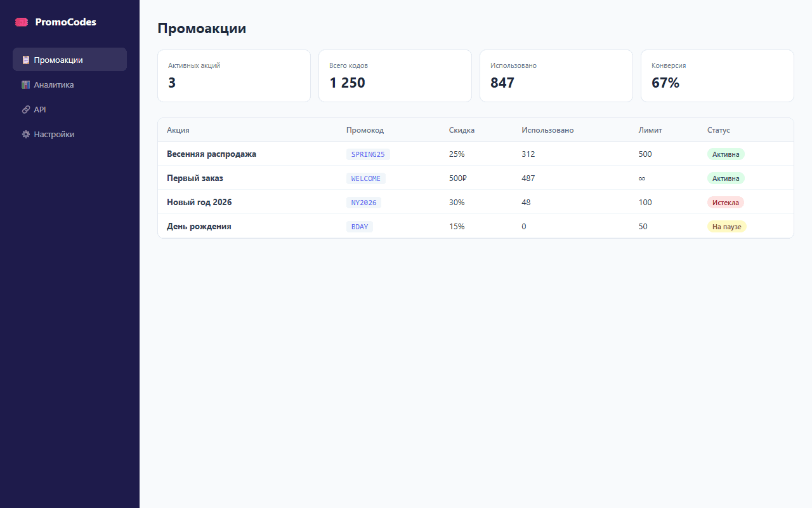Click the Скидка column header
Image resolution: width=812 pixels, height=508 pixels.
(x=462, y=130)
